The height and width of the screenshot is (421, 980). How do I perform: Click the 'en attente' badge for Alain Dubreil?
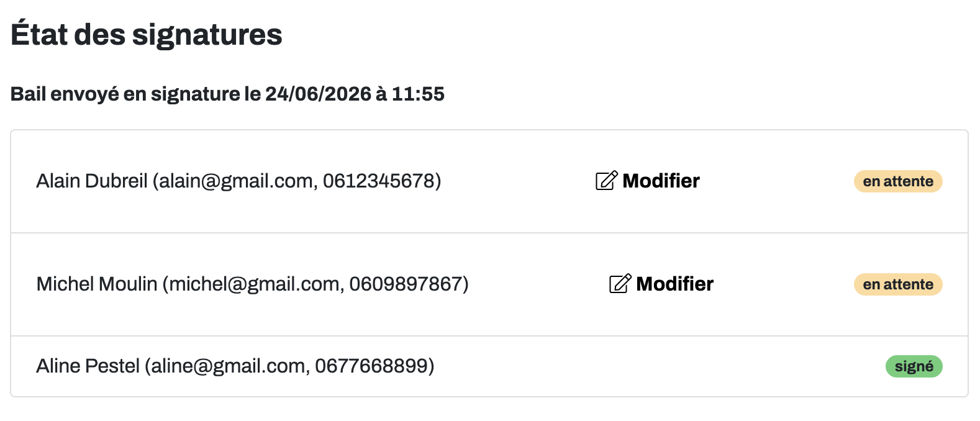tap(898, 181)
